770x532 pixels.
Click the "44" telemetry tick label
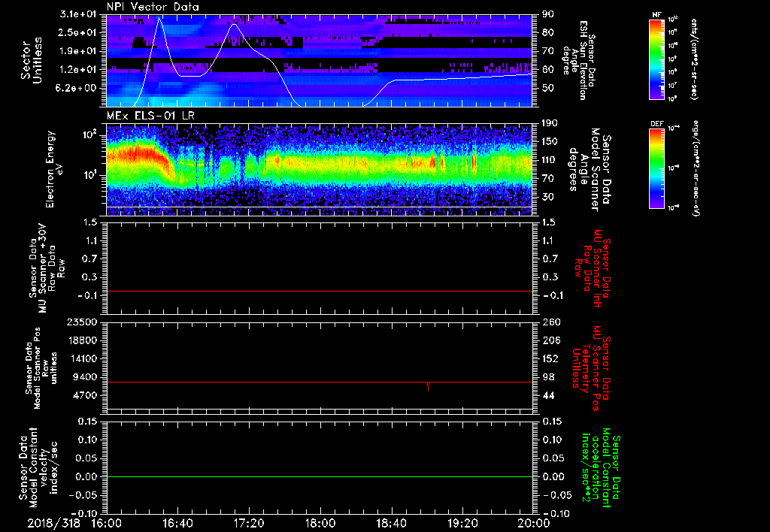548,395
